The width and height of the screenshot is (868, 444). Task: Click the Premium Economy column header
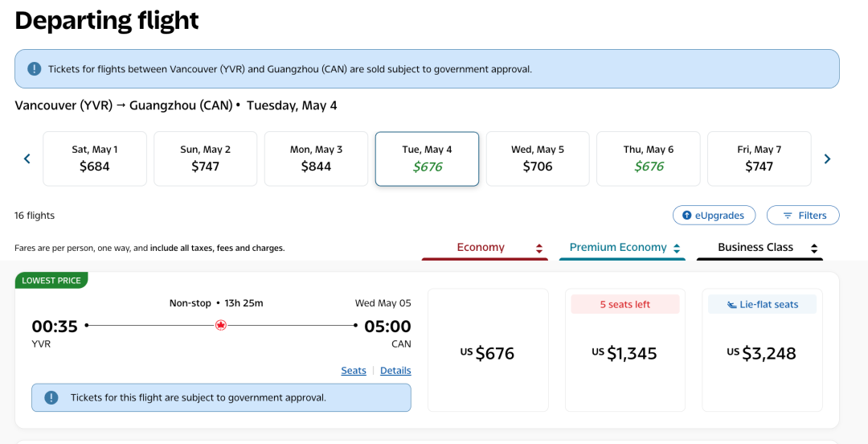(x=622, y=249)
